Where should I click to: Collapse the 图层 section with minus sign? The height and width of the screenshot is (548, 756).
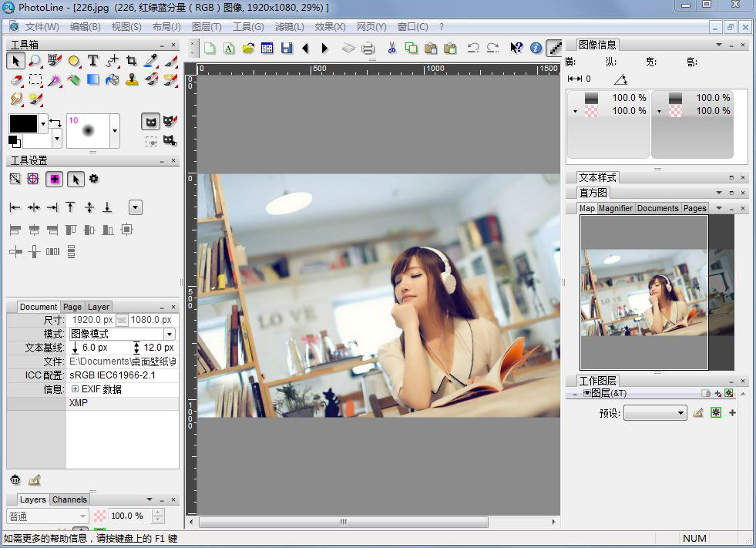[575, 394]
